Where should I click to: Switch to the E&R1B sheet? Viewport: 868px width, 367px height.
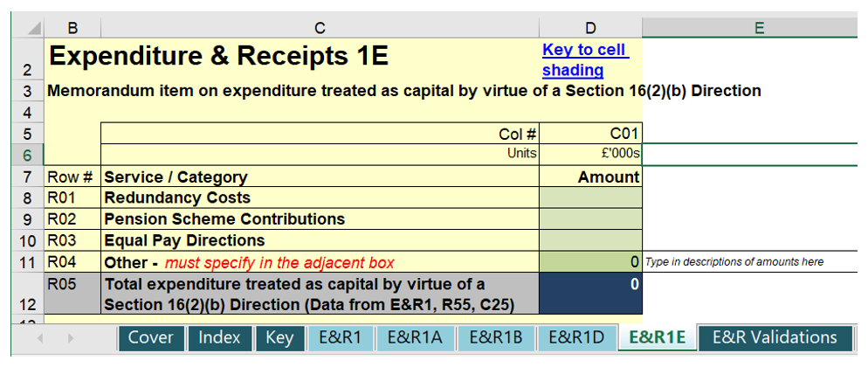(495, 338)
